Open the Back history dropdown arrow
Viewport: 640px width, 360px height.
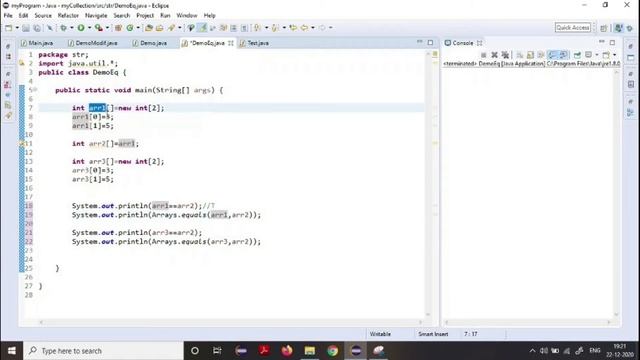coord(313,28)
